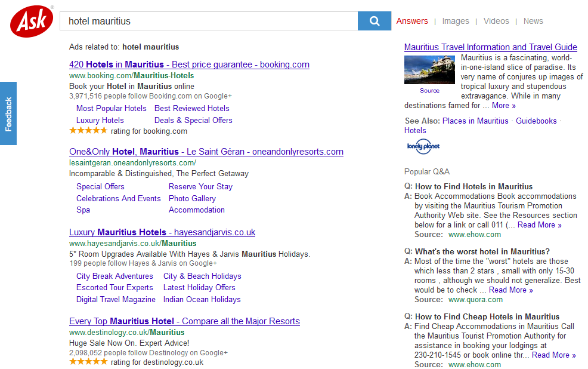Open Digital Travel Magazine link
The width and height of the screenshot is (588, 369).
tap(116, 300)
